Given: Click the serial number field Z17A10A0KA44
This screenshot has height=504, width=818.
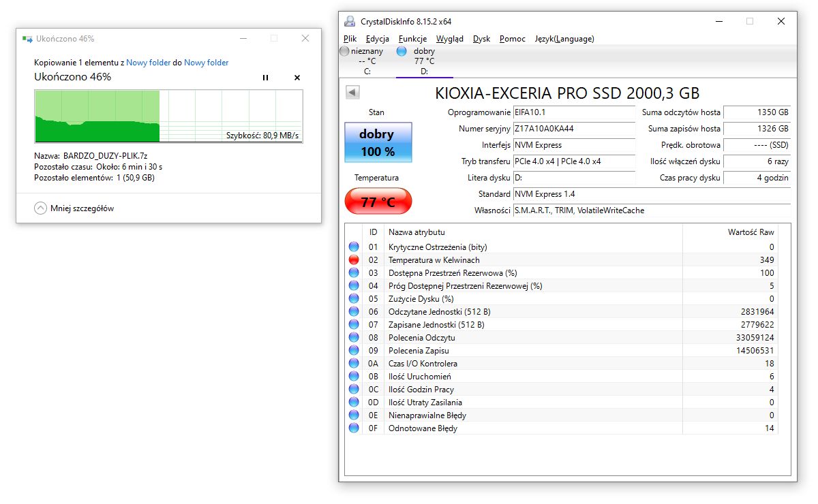Looking at the screenshot, I should [574, 129].
